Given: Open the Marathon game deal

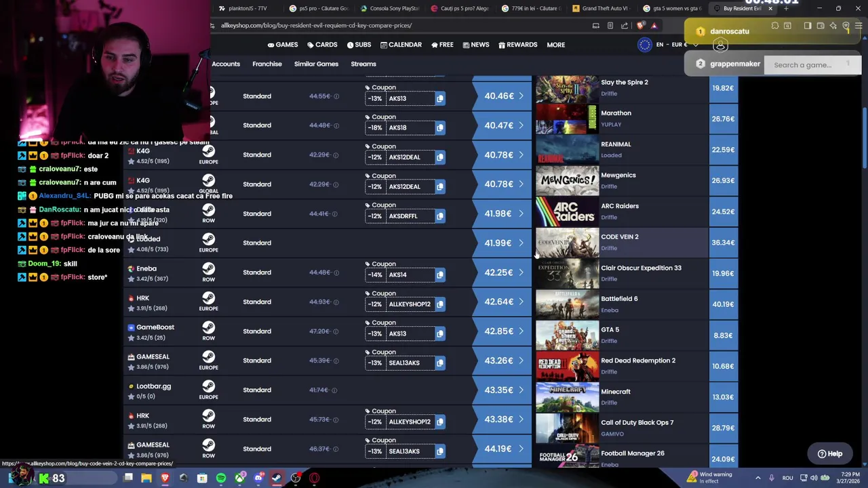Looking at the screenshot, I should click(636, 119).
